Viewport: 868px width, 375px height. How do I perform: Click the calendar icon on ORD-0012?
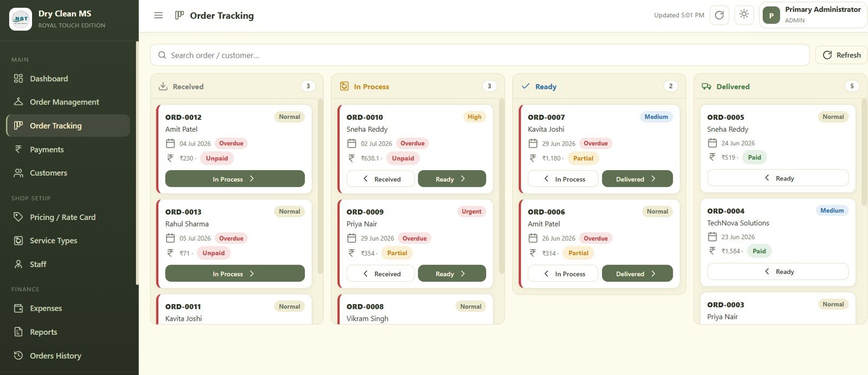(x=170, y=144)
